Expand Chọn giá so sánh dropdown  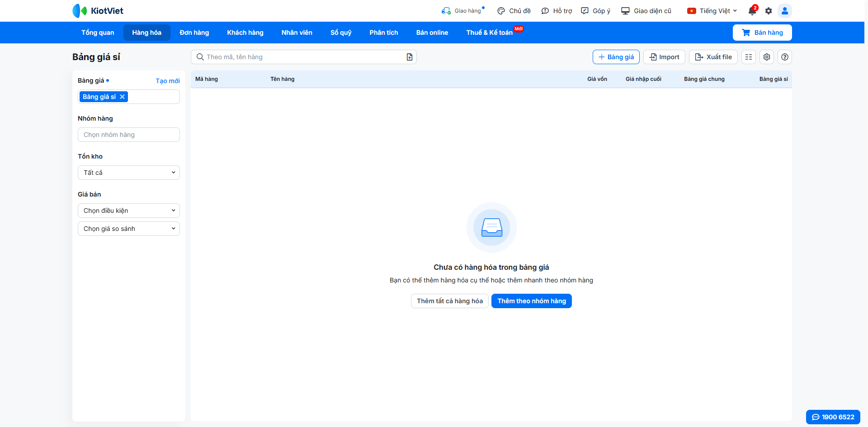pyautogui.click(x=129, y=229)
